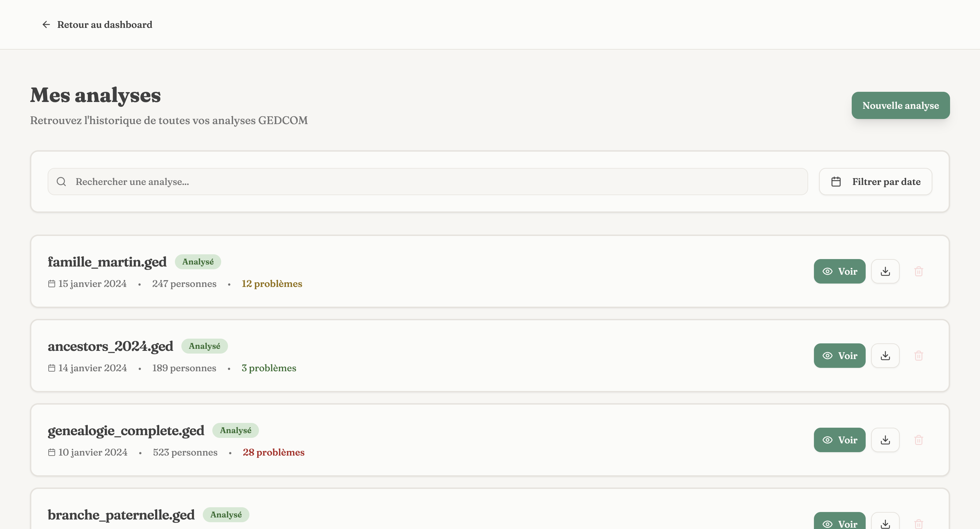Delete the genealogie_complete.ged analysis
This screenshot has width=980, height=529.
point(919,440)
